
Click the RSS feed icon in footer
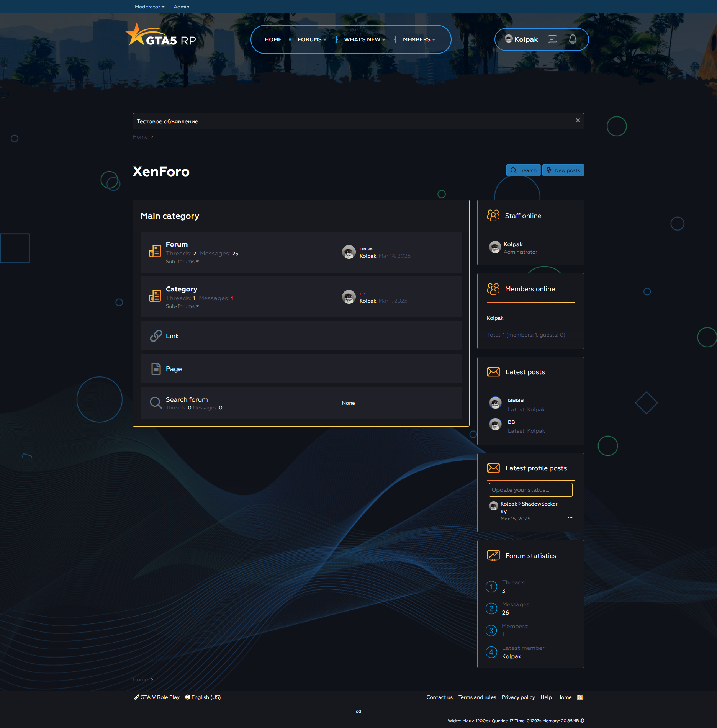(580, 697)
